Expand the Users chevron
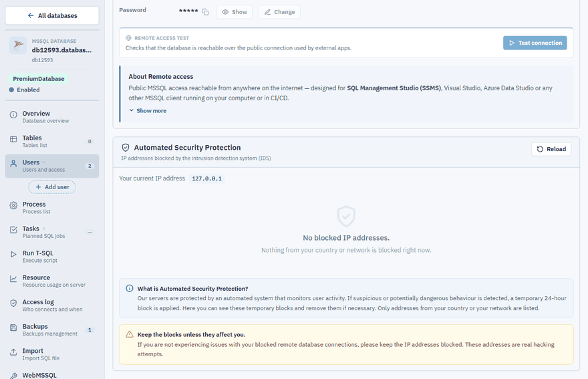588x379 pixels. point(44,162)
